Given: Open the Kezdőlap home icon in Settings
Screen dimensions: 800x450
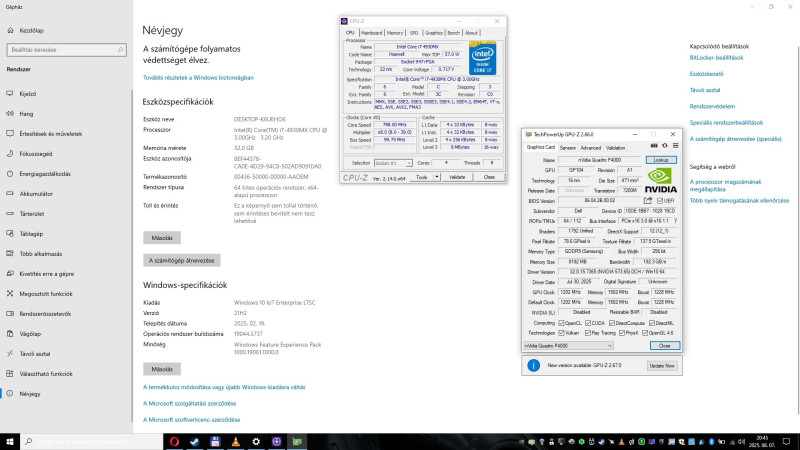Looking at the screenshot, I should 11,31.
